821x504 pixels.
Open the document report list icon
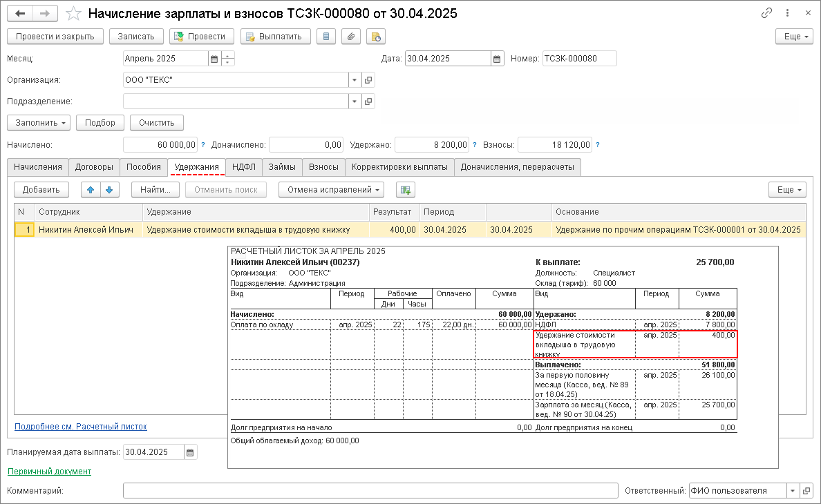point(327,37)
